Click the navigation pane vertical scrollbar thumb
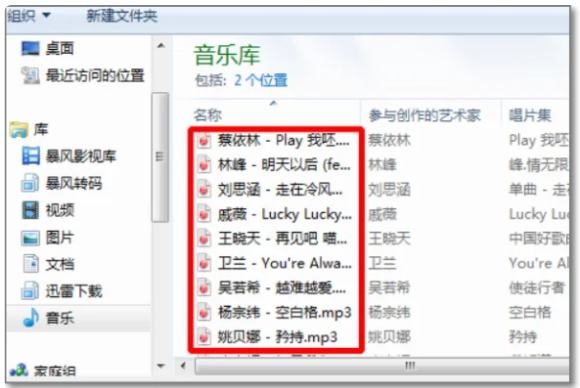Viewport: 580px width, 388px height. point(160,157)
